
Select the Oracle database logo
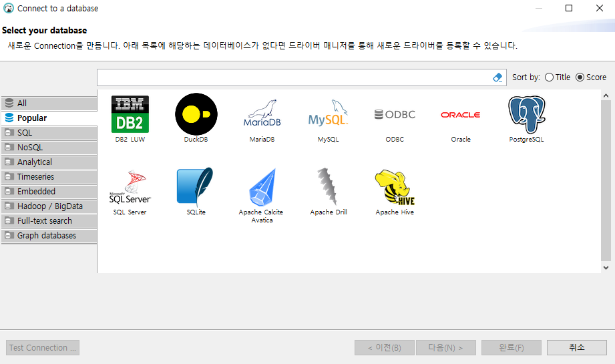click(461, 115)
